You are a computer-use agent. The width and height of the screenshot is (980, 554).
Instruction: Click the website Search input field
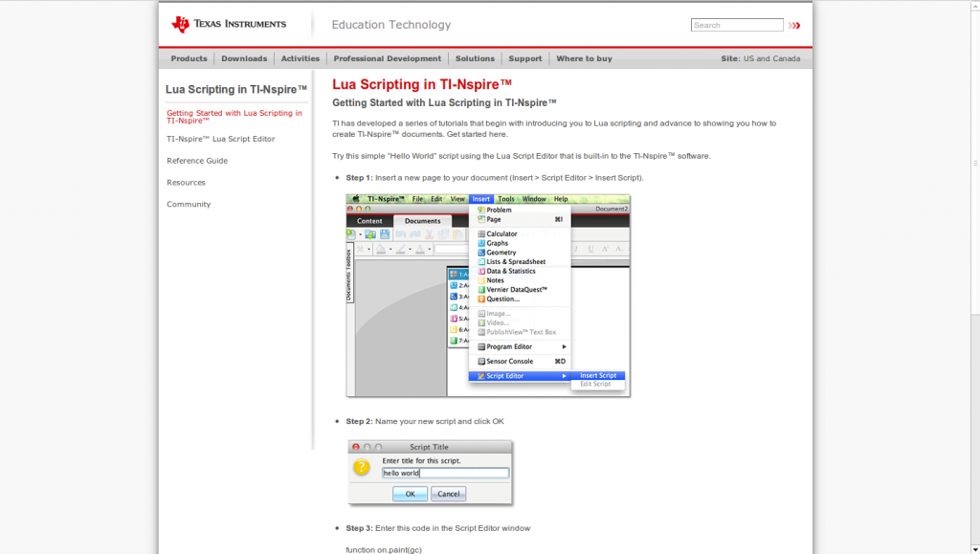pyautogui.click(x=737, y=25)
